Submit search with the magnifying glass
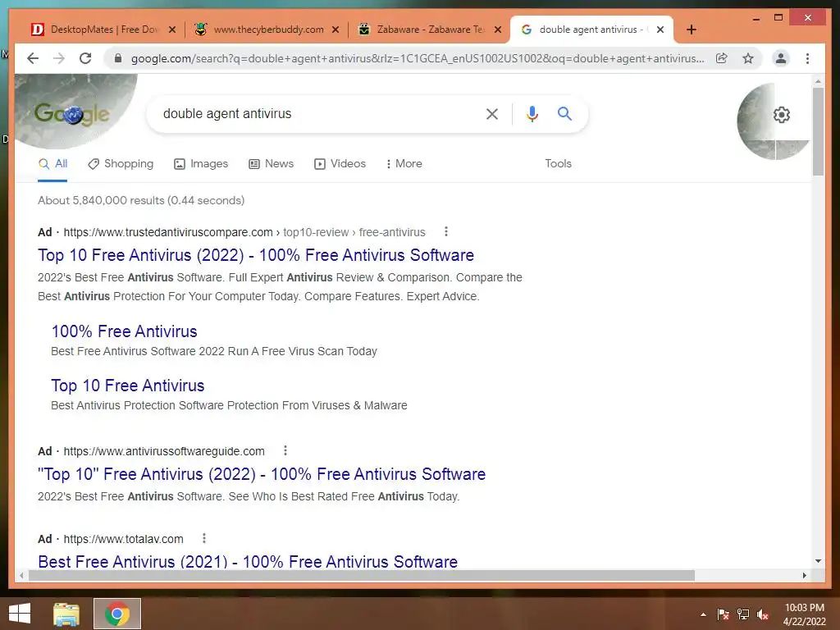840x630 pixels. click(564, 113)
